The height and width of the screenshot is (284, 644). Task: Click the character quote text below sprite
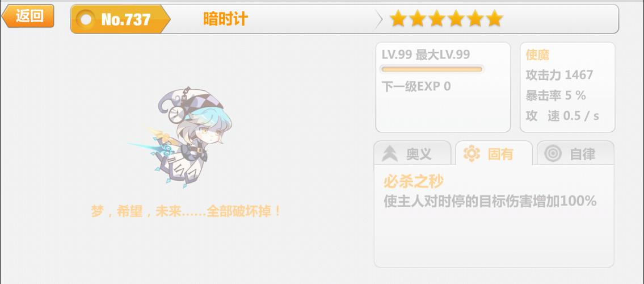(186, 211)
